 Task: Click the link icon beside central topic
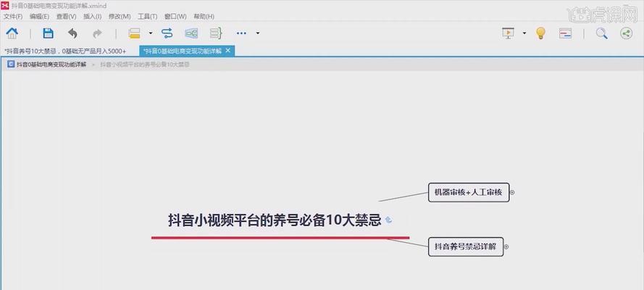tap(388, 220)
